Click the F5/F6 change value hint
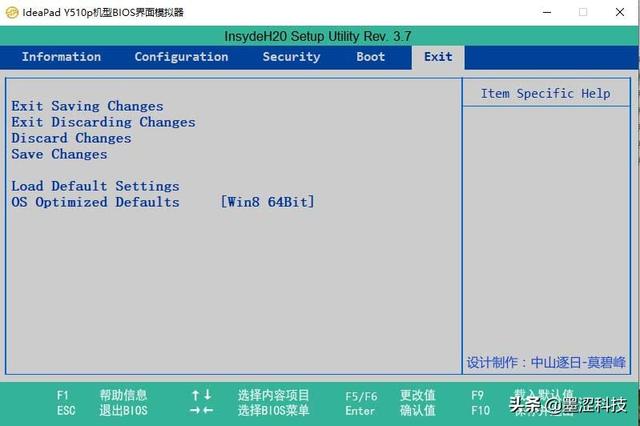The height and width of the screenshot is (426, 640). pyautogui.click(x=361, y=396)
